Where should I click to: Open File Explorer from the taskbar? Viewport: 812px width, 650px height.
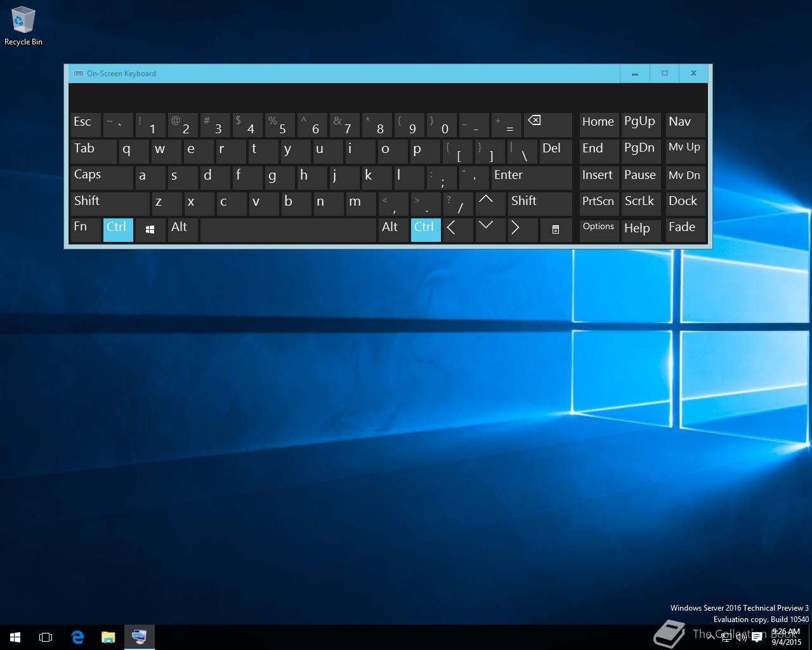point(108,637)
